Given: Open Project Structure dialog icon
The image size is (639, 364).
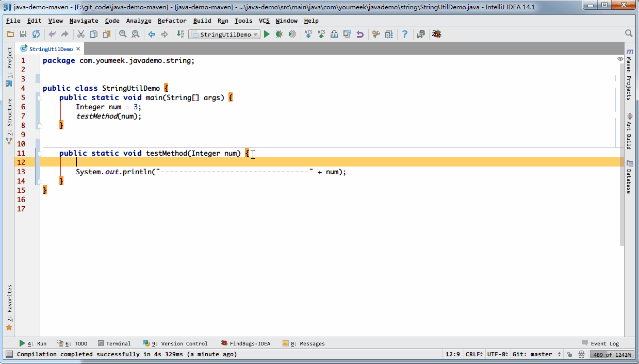Looking at the screenshot, I should point(388,34).
